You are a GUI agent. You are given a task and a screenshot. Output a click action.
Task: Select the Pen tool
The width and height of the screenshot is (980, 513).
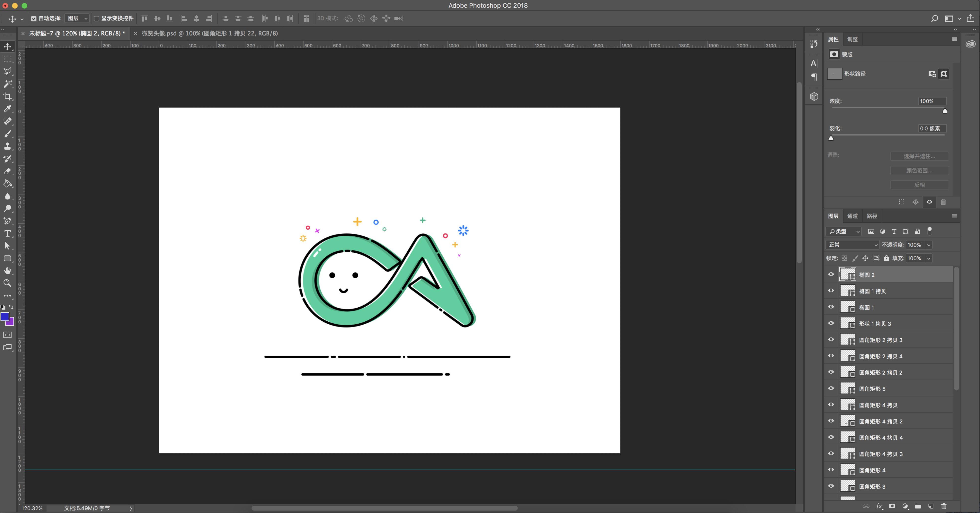(x=8, y=221)
